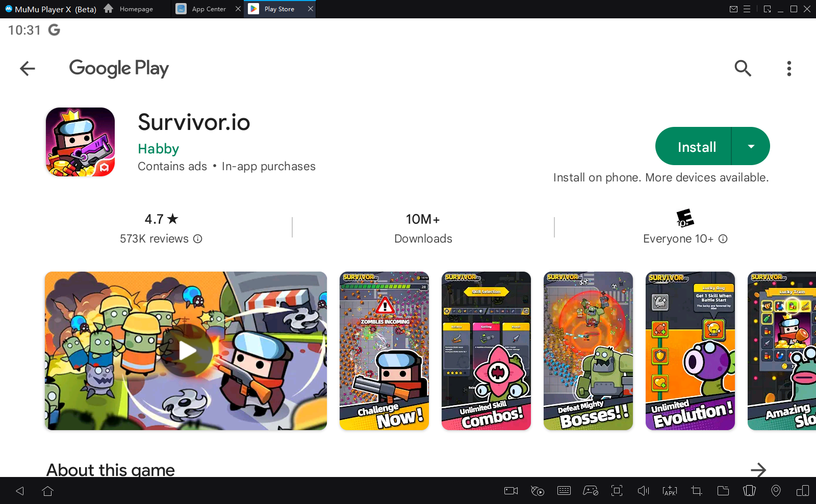
Task: Click the Install button
Action: click(694, 146)
